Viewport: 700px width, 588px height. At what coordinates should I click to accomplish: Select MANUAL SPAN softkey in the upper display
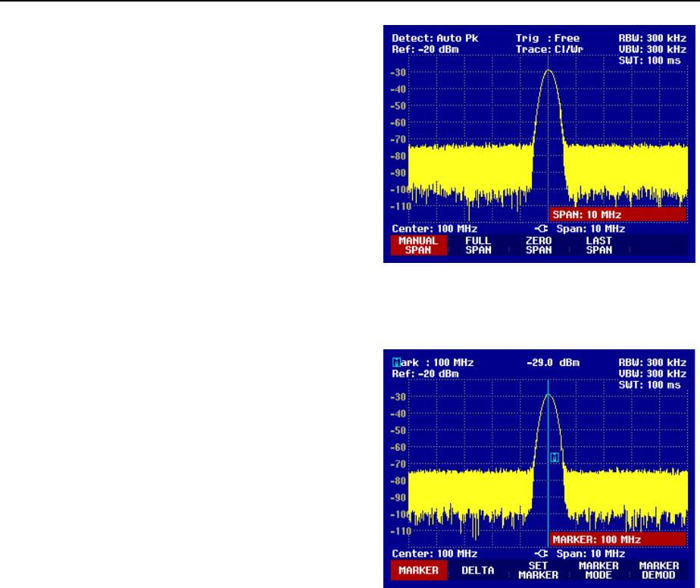[x=418, y=245]
